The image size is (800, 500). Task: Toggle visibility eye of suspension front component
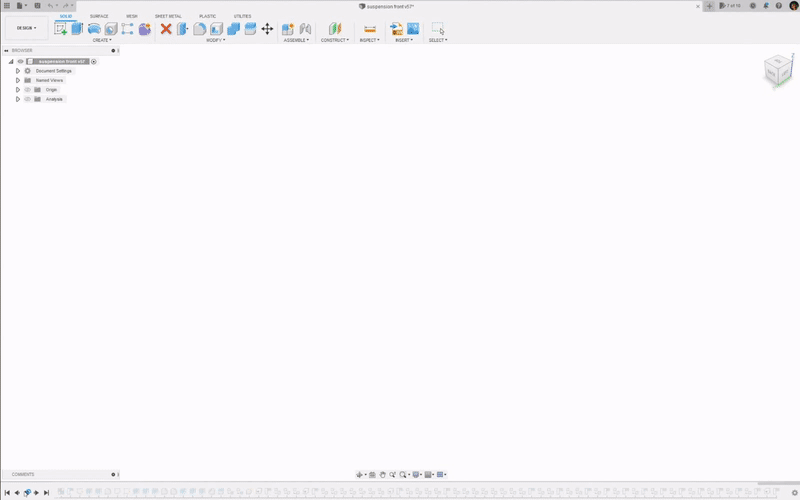pos(20,61)
